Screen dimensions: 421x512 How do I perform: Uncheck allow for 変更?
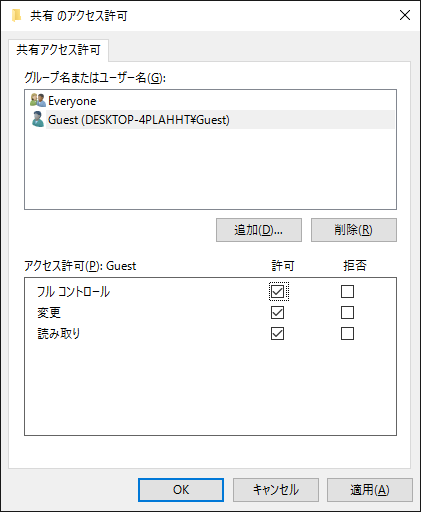click(x=277, y=313)
